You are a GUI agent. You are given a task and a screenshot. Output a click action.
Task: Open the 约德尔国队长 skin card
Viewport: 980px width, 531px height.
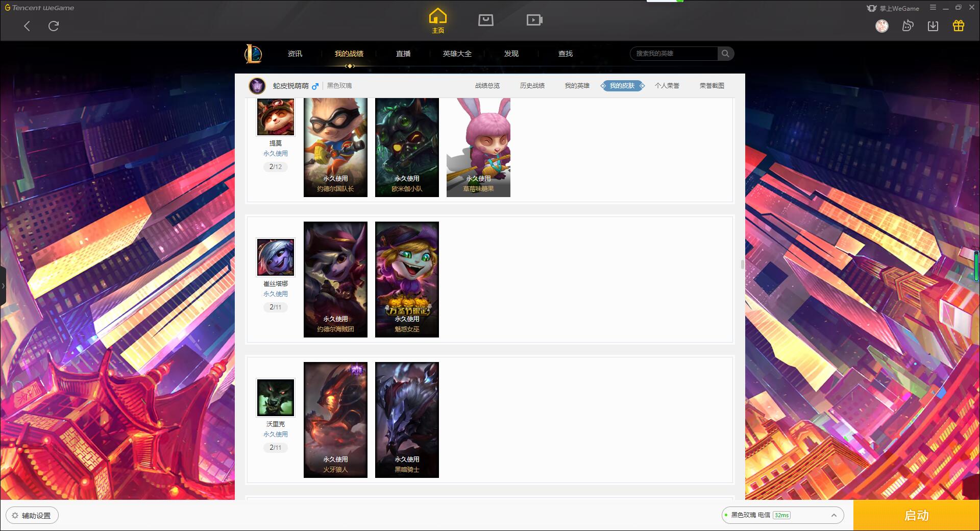(x=335, y=148)
